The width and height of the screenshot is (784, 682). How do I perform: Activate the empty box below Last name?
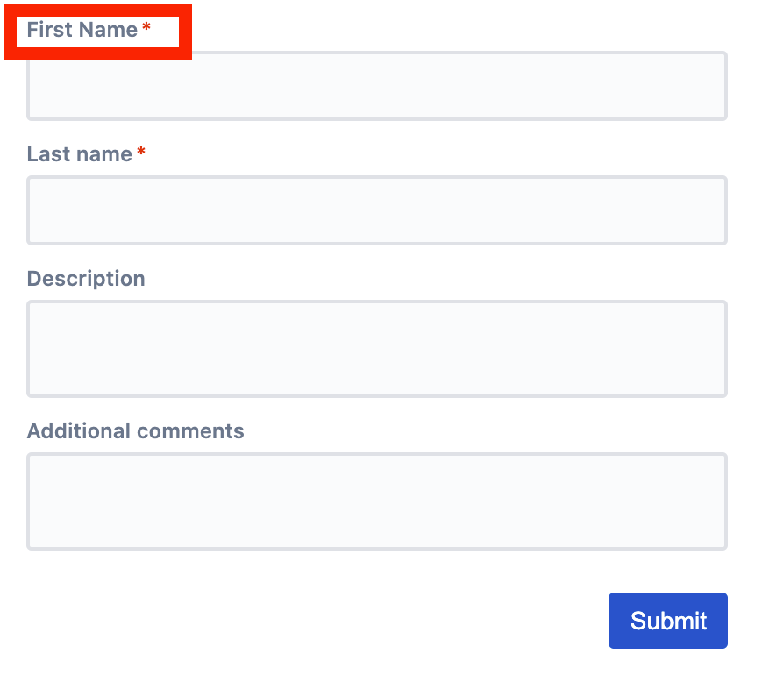[377, 210]
